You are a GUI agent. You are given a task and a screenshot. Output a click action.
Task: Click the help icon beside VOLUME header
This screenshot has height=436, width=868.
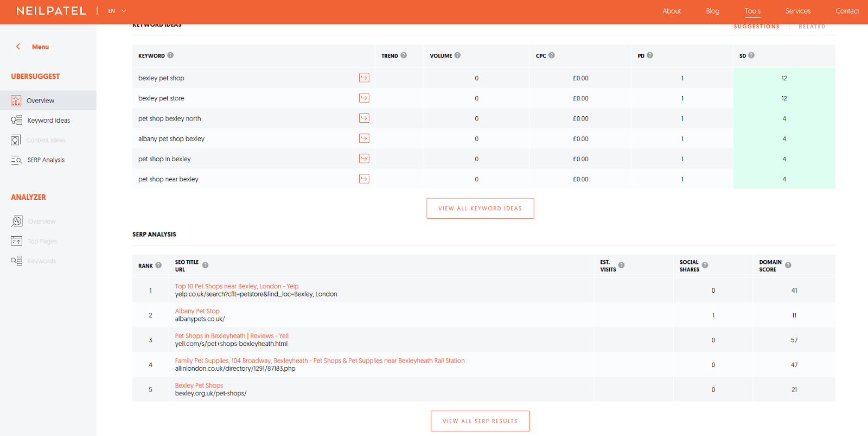(457, 55)
